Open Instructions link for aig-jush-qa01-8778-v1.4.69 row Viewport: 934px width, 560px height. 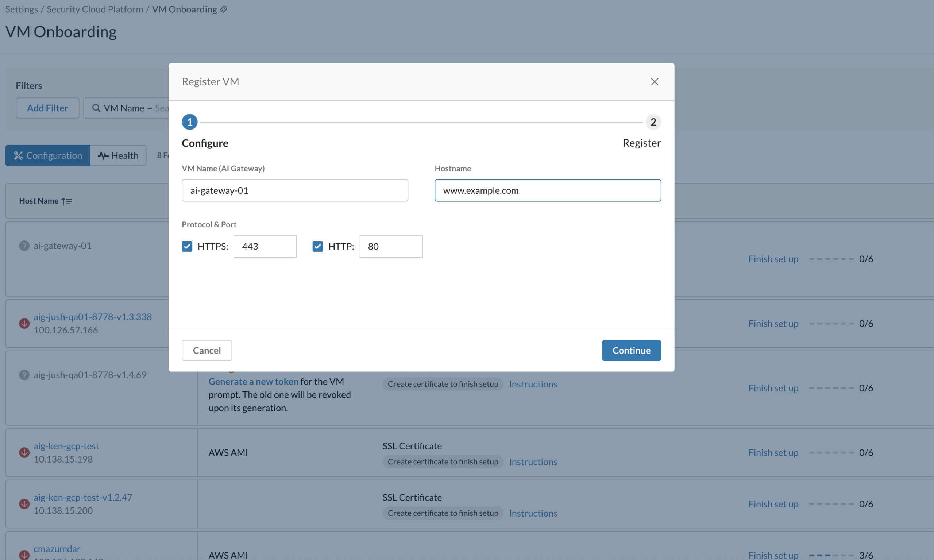[x=533, y=384]
